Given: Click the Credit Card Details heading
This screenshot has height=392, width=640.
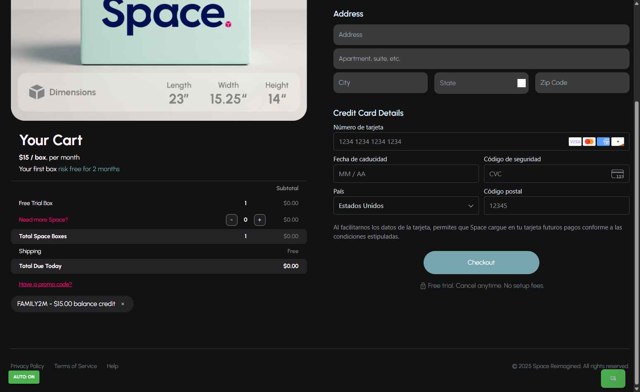Looking at the screenshot, I should [x=368, y=113].
